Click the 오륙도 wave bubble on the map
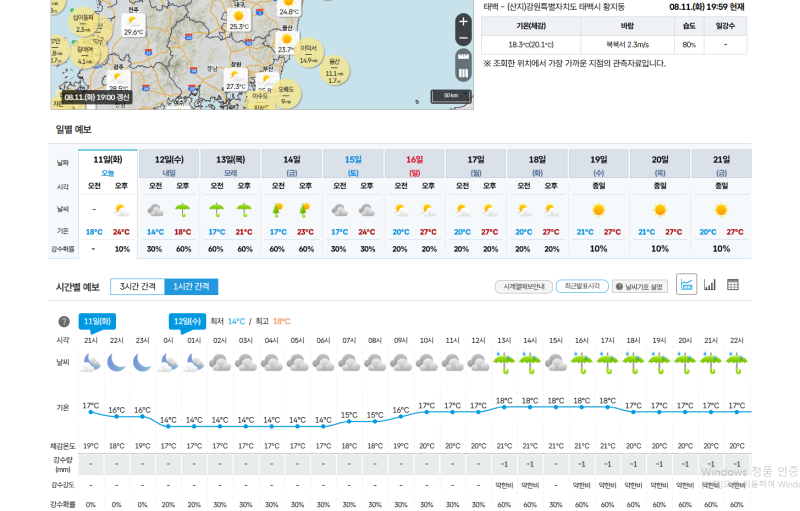The width and height of the screenshot is (800, 511). 286,94
